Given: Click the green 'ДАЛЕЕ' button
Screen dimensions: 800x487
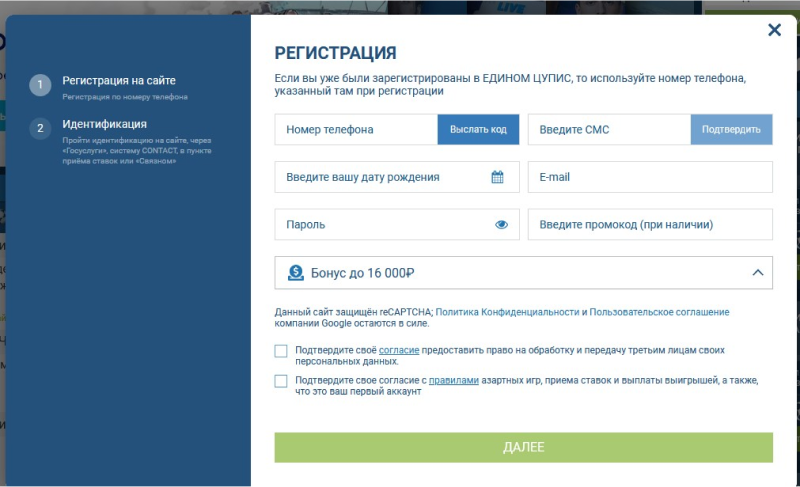Looking at the screenshot, I should coord(523,447).
